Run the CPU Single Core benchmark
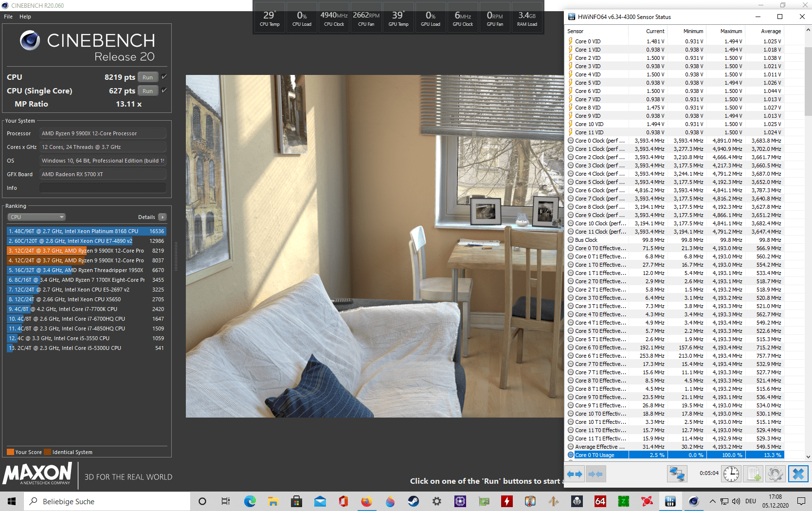This screenshot has width=812, height=511. point(148,91)
